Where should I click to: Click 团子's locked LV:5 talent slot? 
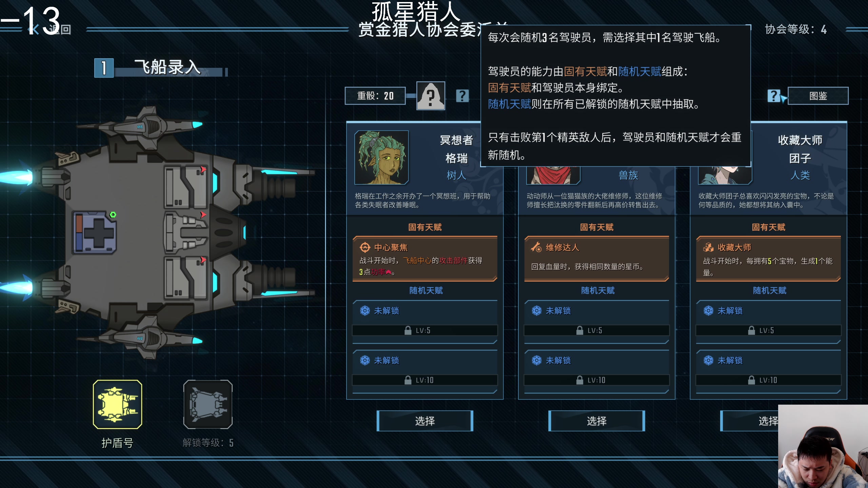point(769,321)
